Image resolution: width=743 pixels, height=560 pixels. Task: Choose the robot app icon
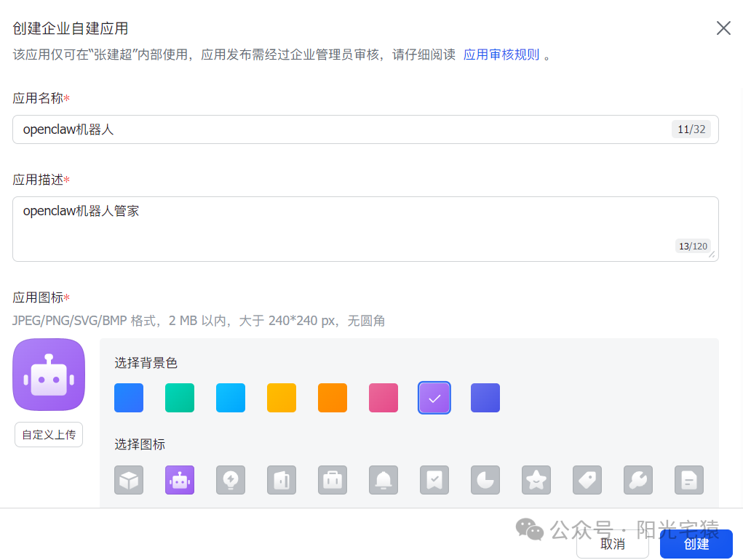[180, 480]
